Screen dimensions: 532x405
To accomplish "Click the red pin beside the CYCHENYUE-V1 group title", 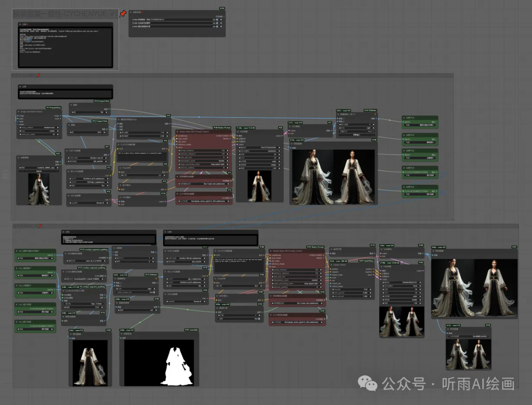I will pyautogui.click(x=123, y=14).
